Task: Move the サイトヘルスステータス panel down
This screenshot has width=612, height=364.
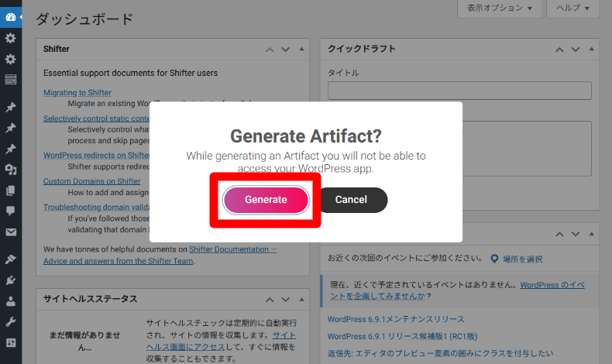Action: [286, 300]
